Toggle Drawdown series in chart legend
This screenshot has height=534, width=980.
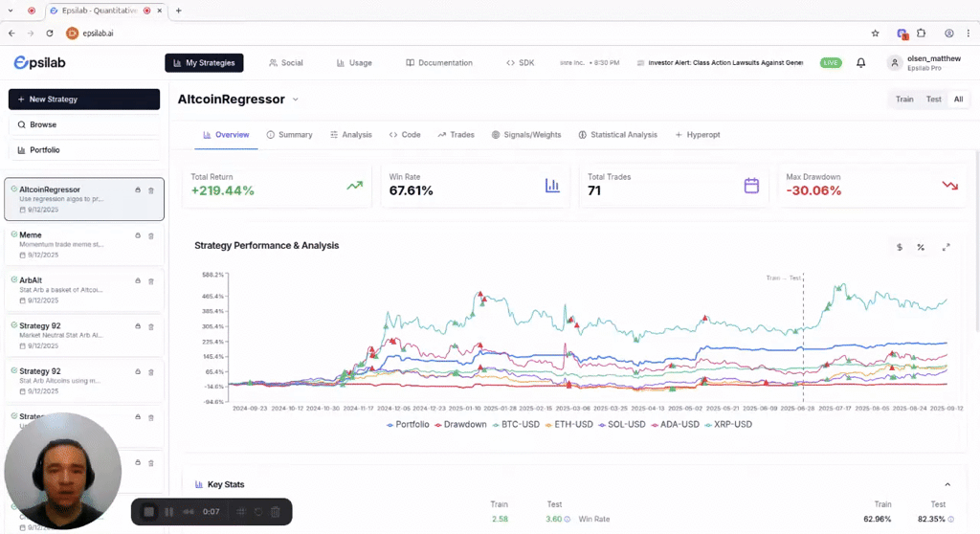coord(462,424)
